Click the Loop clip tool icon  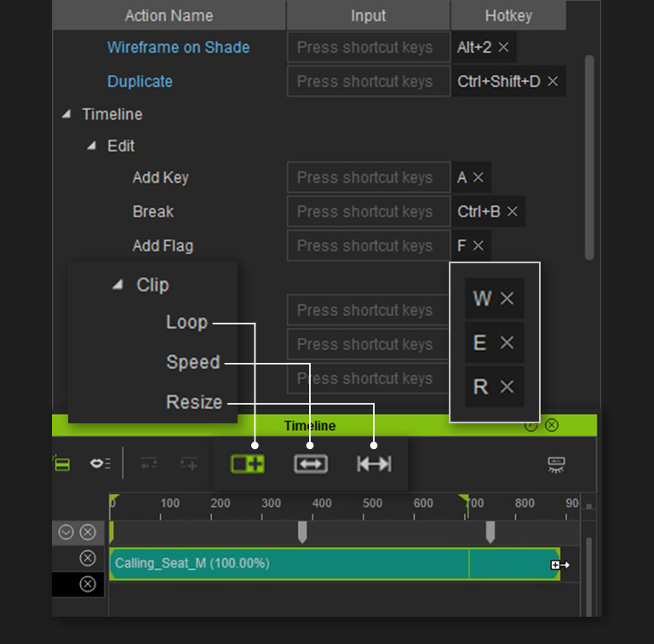coord(248,464)
